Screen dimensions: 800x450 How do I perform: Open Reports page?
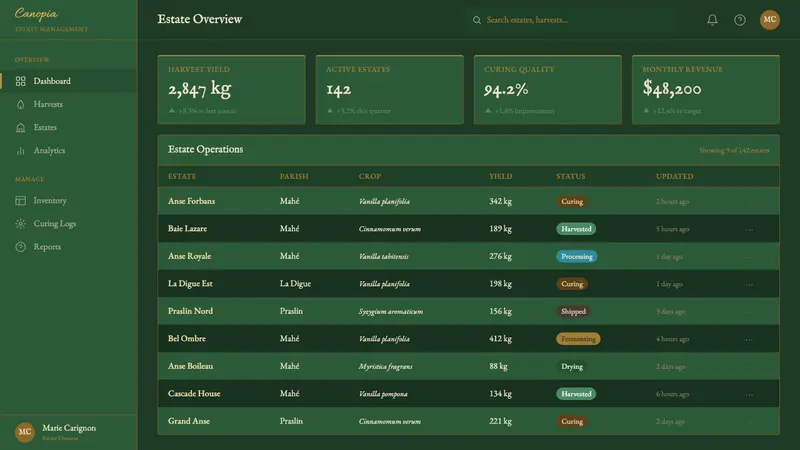69,247
